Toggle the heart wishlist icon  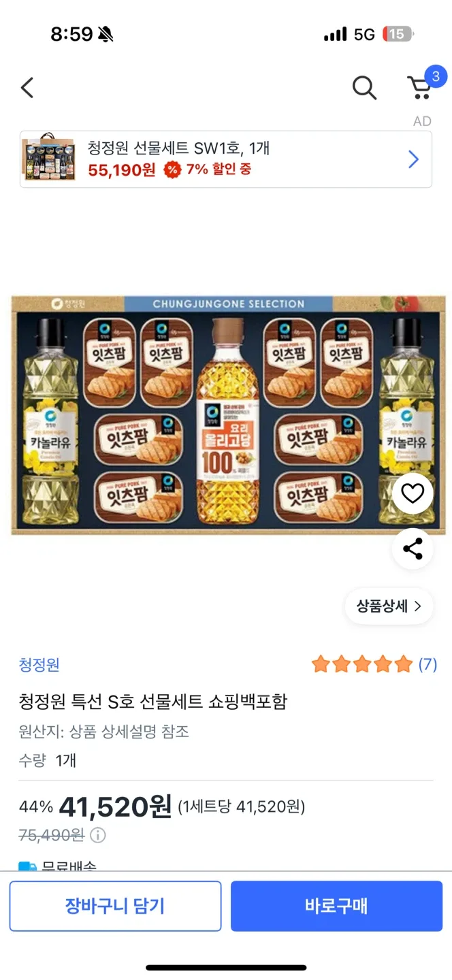413,493
